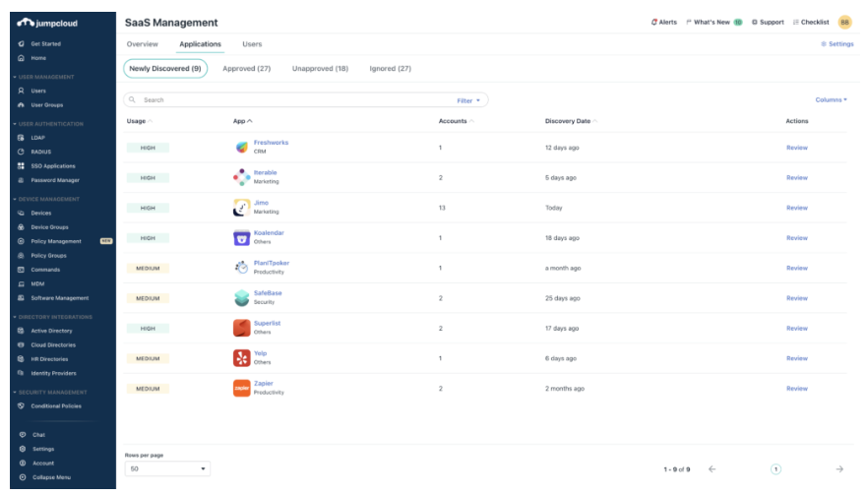Go to the next page arrow
The image size is (868, 496).
point(839,469)
